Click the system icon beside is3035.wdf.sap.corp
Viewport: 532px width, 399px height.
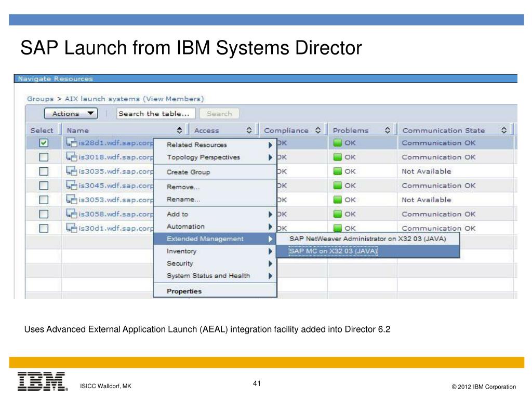coord(71,171)
